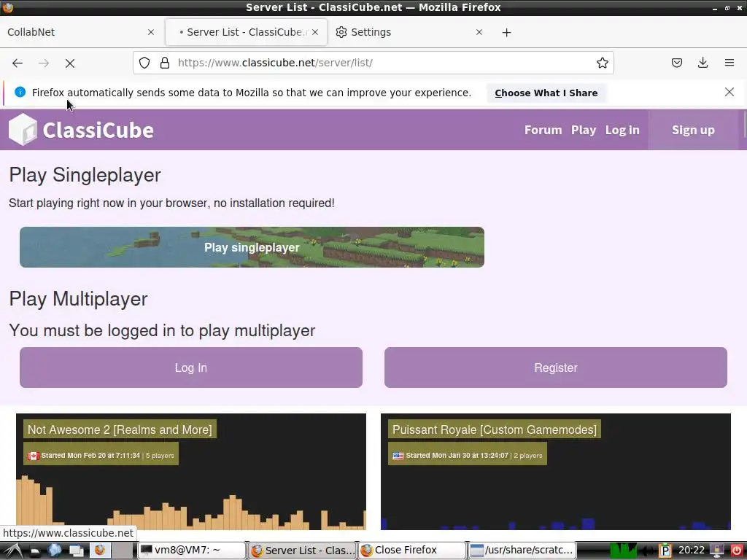Viewport: 747px width, 560px height.
Task: Stop loading the page with the X button
Action: tap(70, 63)
